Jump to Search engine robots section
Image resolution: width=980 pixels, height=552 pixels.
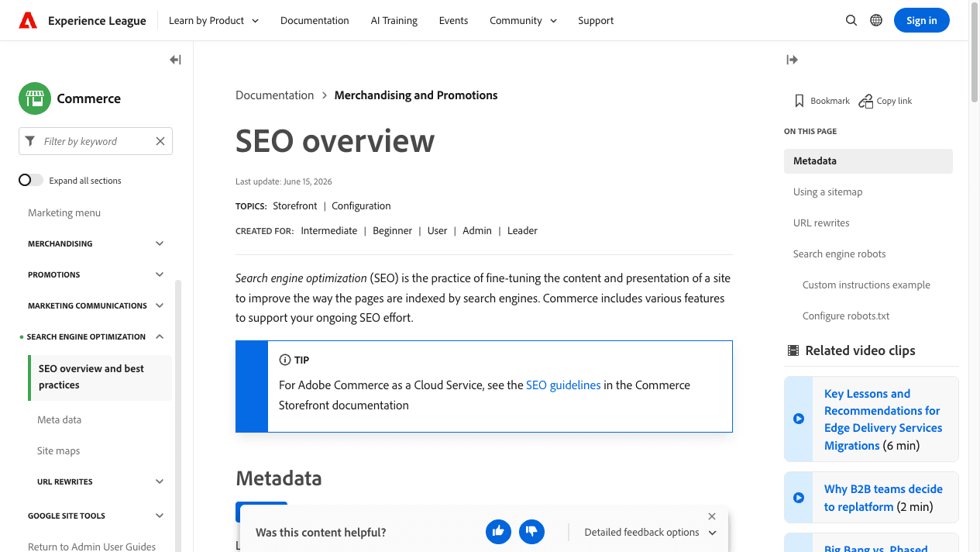(839, 254)
